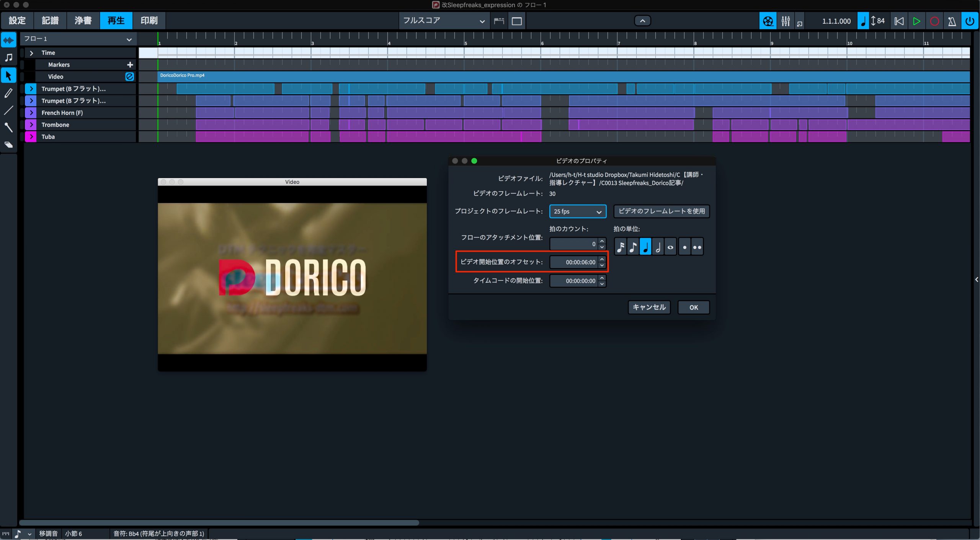
Task: Switch to the 印刷 mode tab
Action: pyautogui.click(x=149, y=20)
